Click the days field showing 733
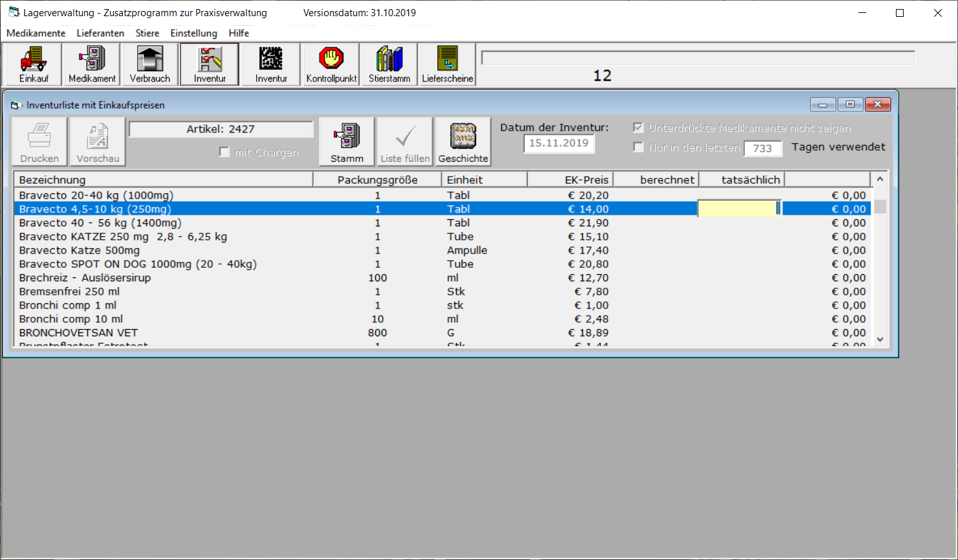The image size is (958, 560). click(763, 148)
